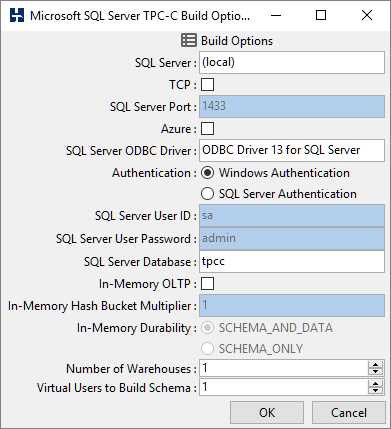Enable the In-Memory OLTP checkbox

point(207,284)
